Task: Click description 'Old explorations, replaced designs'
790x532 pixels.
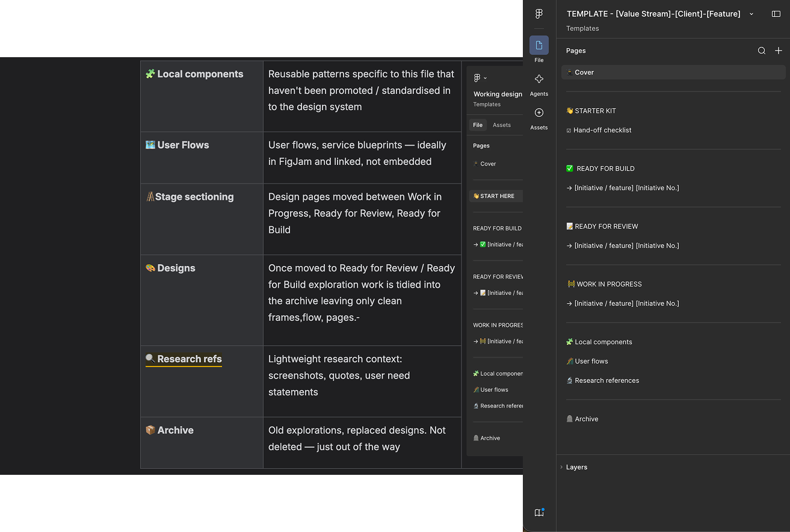Action: [357, 439]
